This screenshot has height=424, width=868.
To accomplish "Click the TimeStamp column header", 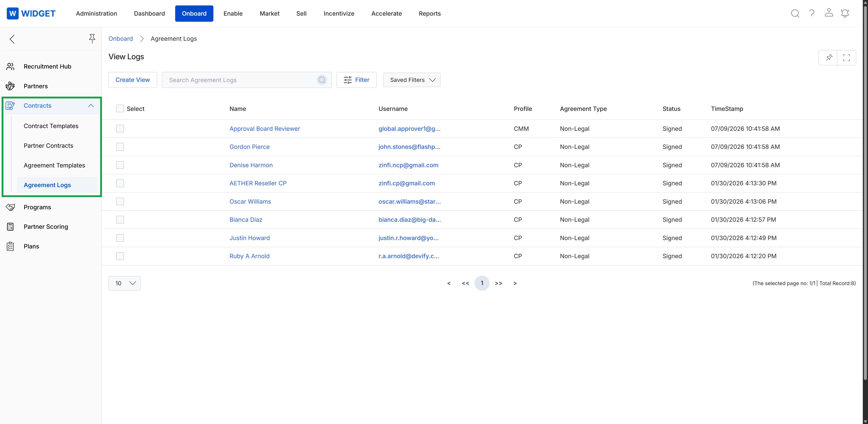I will tap(727, 109).
